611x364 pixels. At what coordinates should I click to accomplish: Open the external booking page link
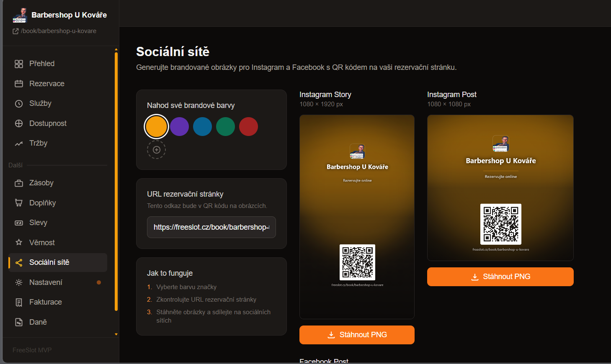pyautogui.click(x=55, y=31)
